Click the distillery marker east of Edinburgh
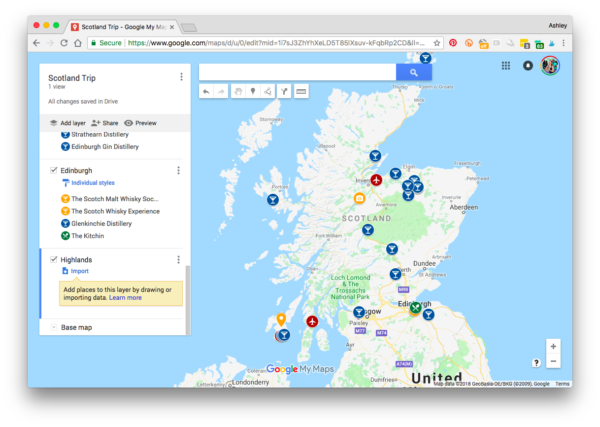The image size is (600, 427). (429, 315)
